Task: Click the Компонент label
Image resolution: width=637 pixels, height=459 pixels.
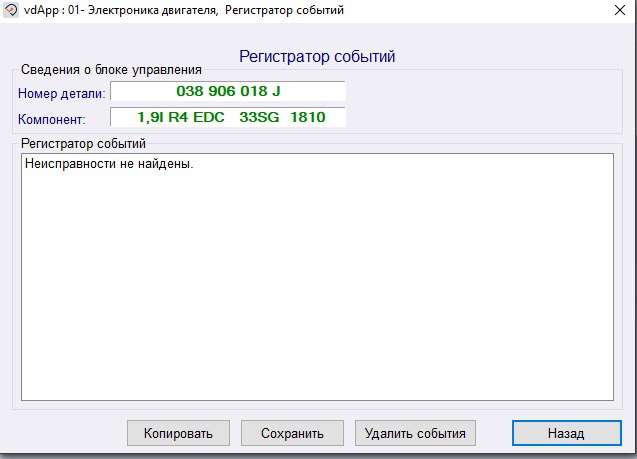Action: pyautogui.click(x=52, y=119)
